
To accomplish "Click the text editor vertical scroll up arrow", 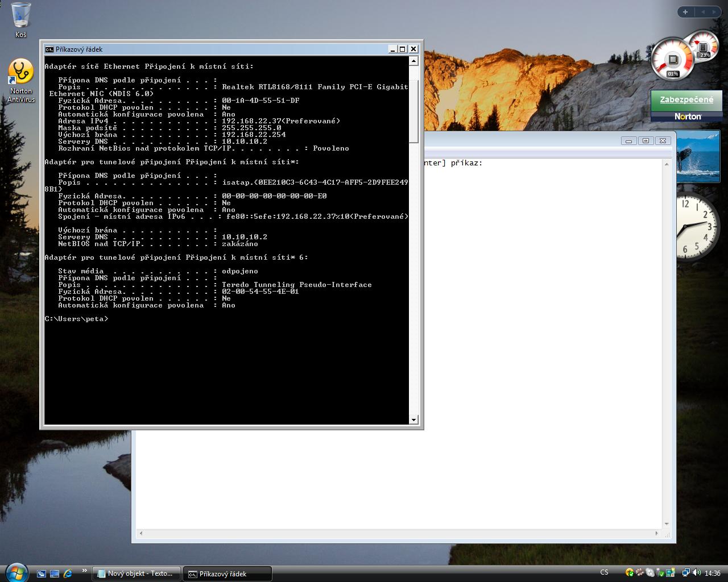I will click(x=667, y=164).
